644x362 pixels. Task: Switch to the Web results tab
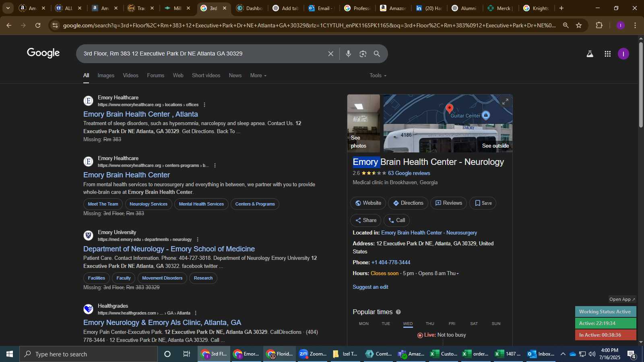pyautogui.click(x=178, y=76)
